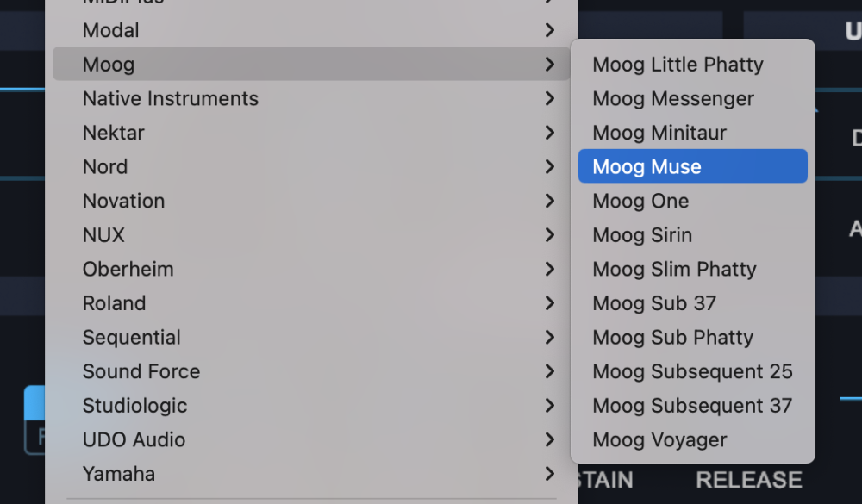Choose Moog One from submenu
This screenshot has height=504, width=862.
pos(640,201)
